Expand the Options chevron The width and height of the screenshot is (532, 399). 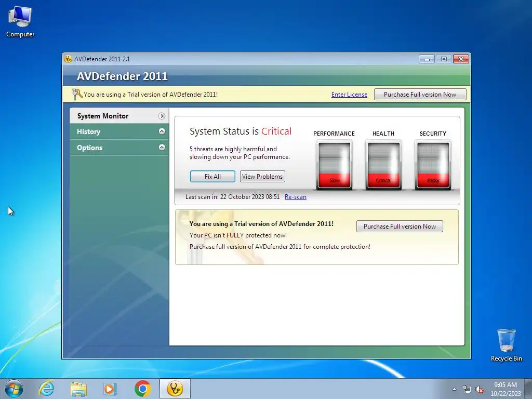(162, 147)
